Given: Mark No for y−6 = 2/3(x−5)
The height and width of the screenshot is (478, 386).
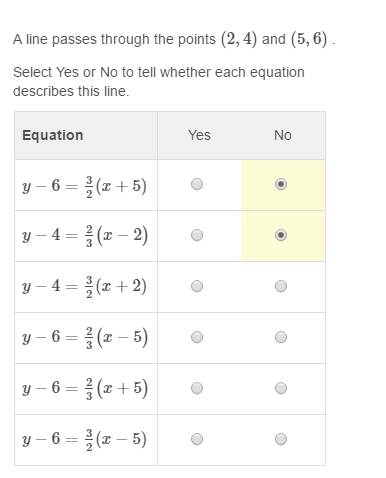Looking at the screenshot, I should coord(281,337).
